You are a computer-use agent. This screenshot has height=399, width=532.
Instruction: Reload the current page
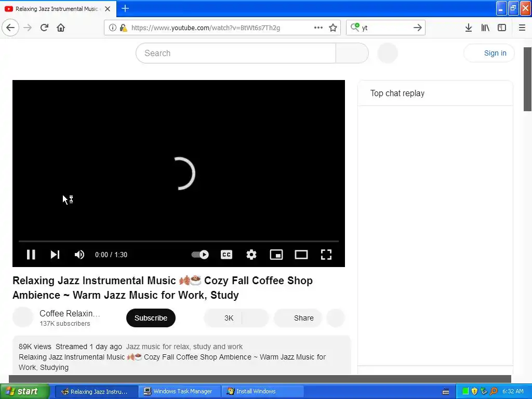[45, 28]
